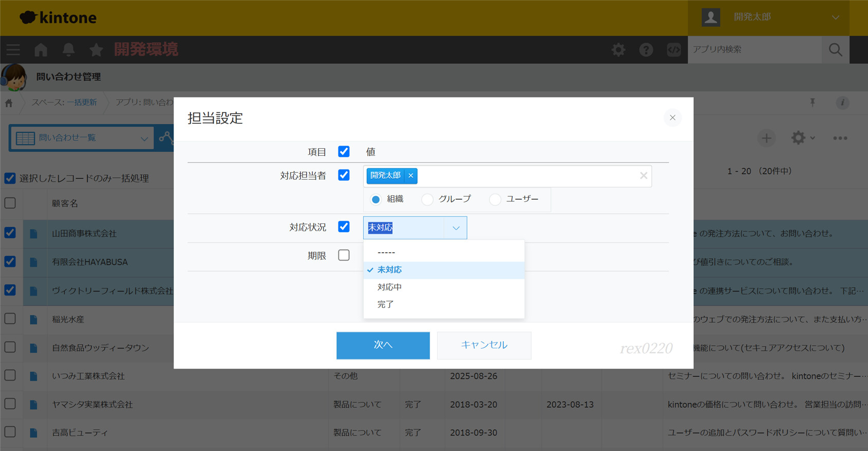The image size is (868, 451).
Task: Click the home icon in header
Action: click(41, 50)
